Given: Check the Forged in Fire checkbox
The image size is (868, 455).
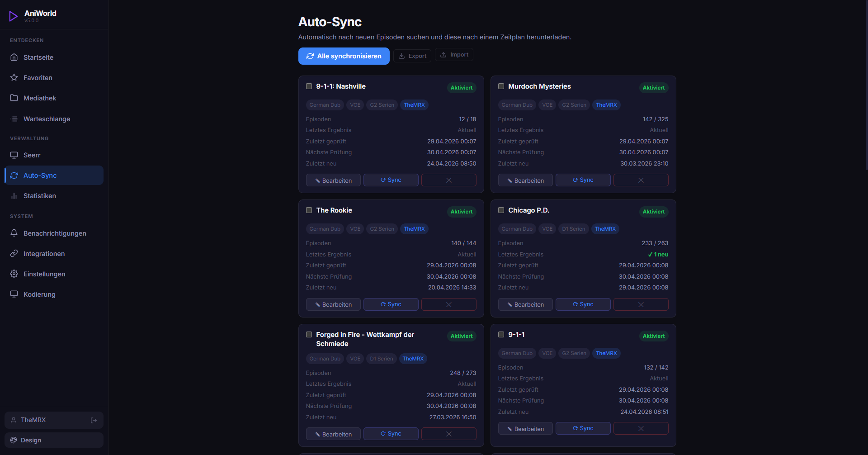Looking at the screenshot, I should [x=309, y=335].
